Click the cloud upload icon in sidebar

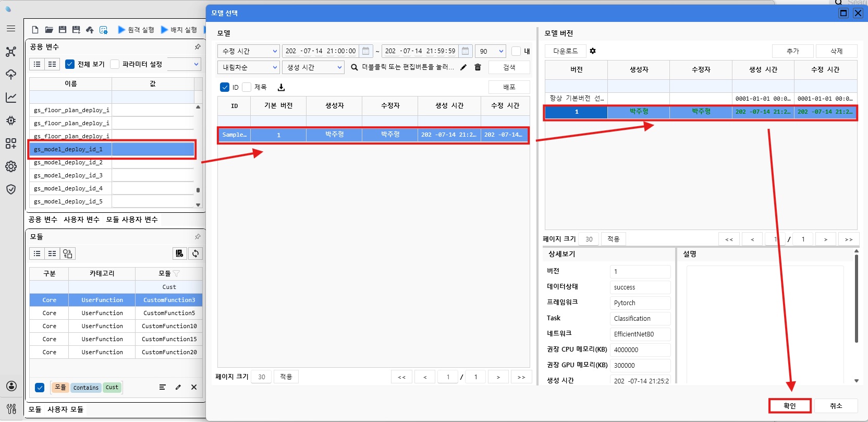pos(11,75)
